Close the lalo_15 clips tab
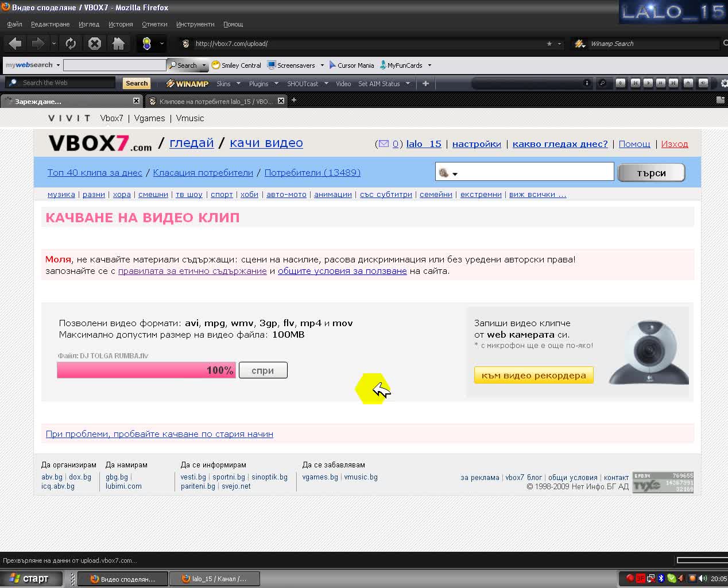The image size is (728, 588). 281,100
